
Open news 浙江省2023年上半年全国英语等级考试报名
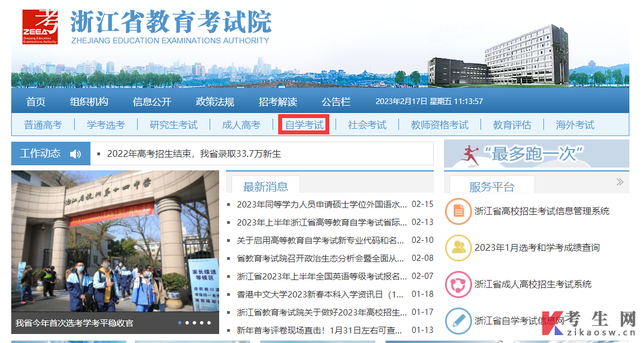pyautogui.click(x=321, y=277)
